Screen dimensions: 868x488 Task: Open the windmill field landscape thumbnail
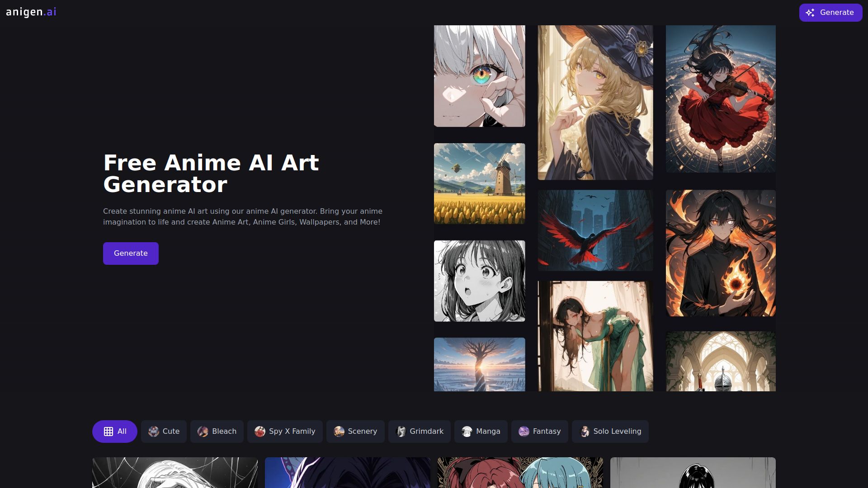[479, 183]
